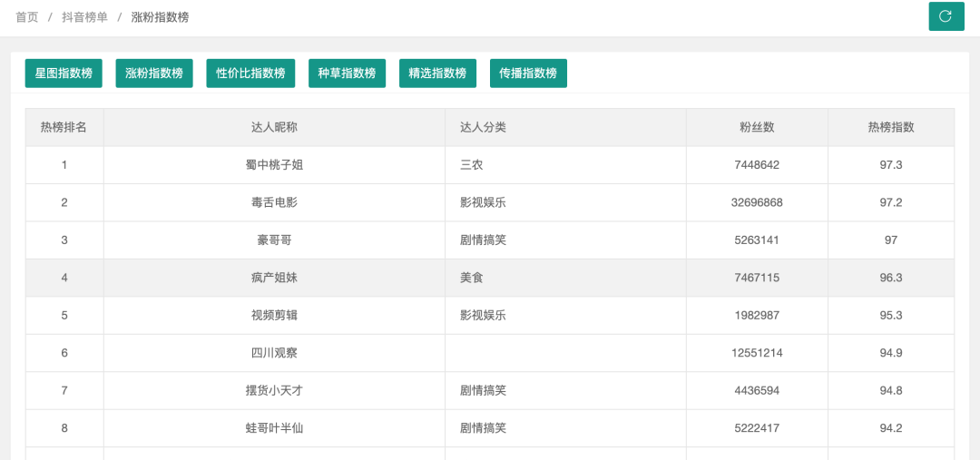Open the 星图指数榜 tab
Image resolution: width=980 pixels, height=460 pixels.
(64, 73)
